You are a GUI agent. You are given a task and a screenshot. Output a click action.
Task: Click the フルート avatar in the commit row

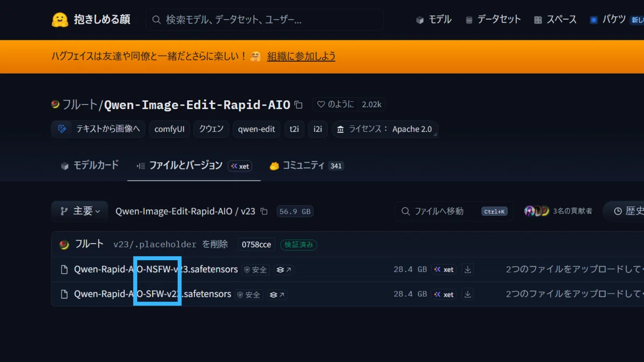click(64, 245)
